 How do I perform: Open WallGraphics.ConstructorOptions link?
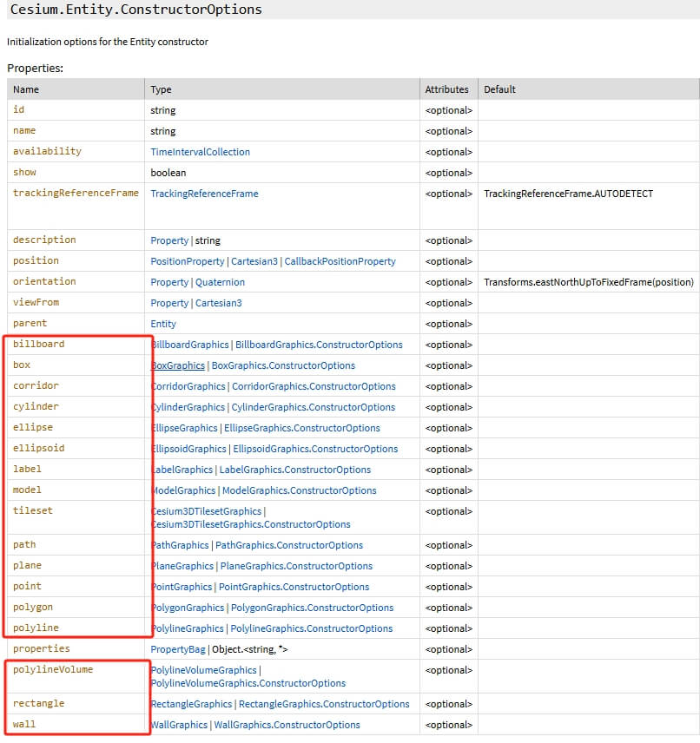click(287, 725)
